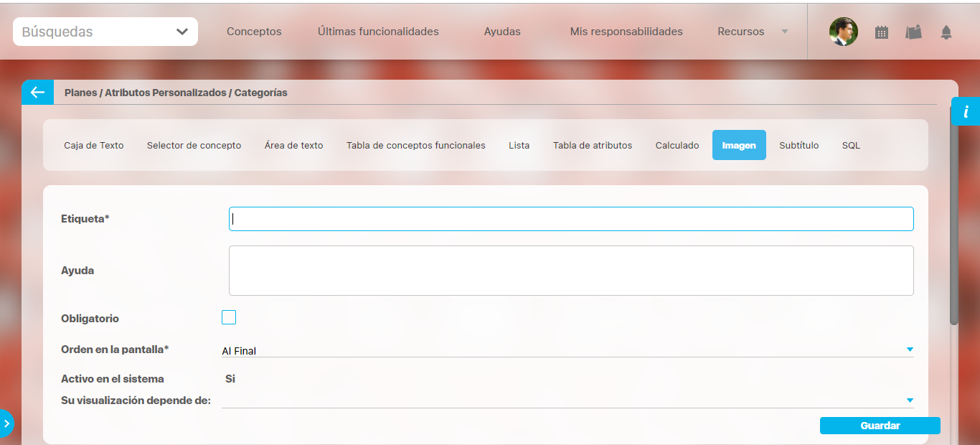Viewport: 980px width, 445px height.
Task: Click into the Ayuda text area
Action: click(571, 271)
